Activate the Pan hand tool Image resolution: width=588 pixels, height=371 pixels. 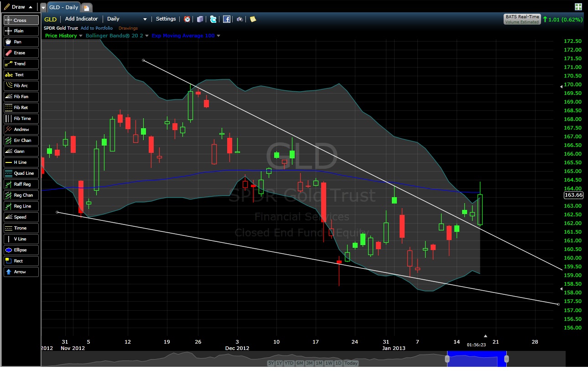(21, 42)
